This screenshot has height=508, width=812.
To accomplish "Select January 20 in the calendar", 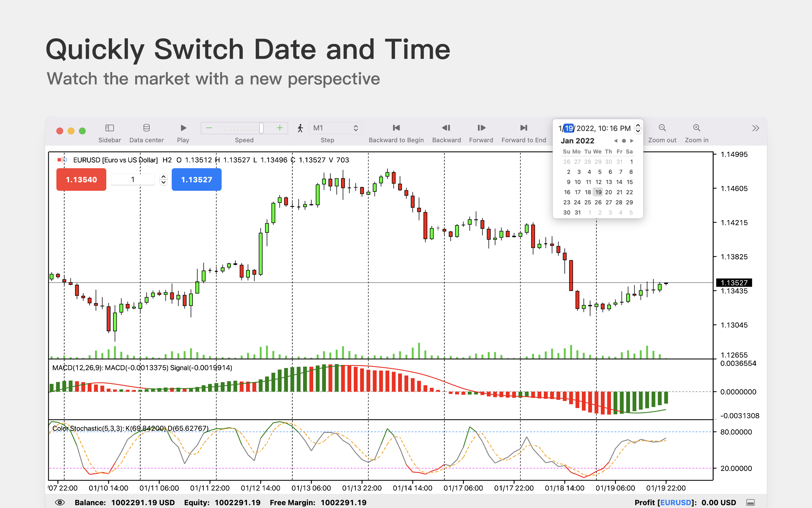I will click(608, 192).
